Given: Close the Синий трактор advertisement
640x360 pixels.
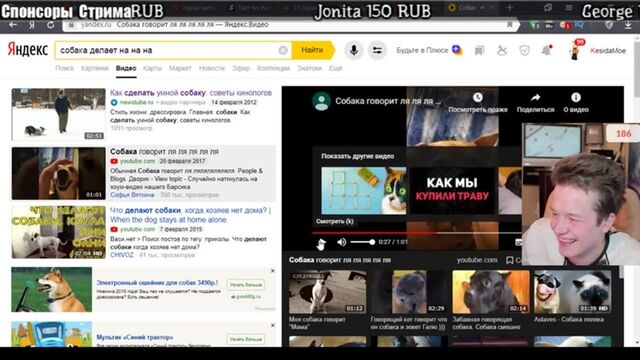Looking at the screenshot, I should pyautogui.click(x=273, y=325).
